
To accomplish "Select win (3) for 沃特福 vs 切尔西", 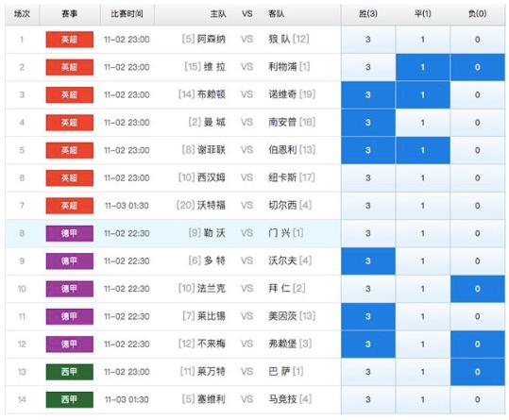I will [368, 206].
